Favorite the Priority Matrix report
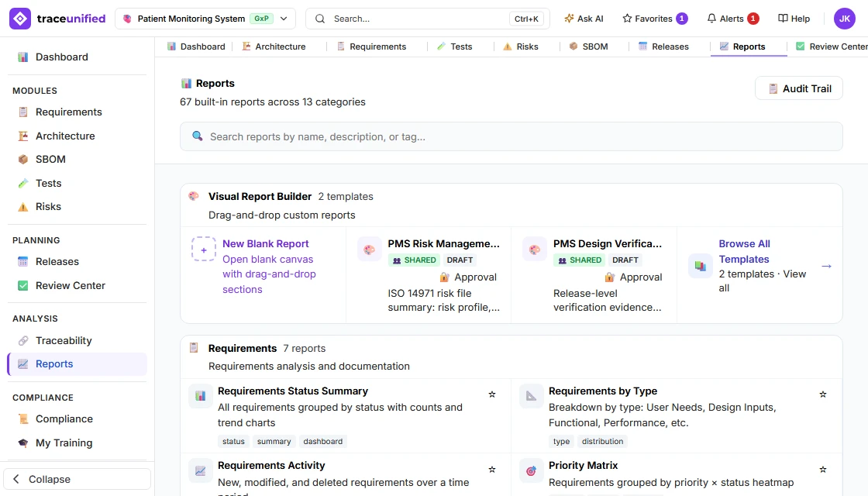Screen dimensions: 868x496 tap(822, 470)
